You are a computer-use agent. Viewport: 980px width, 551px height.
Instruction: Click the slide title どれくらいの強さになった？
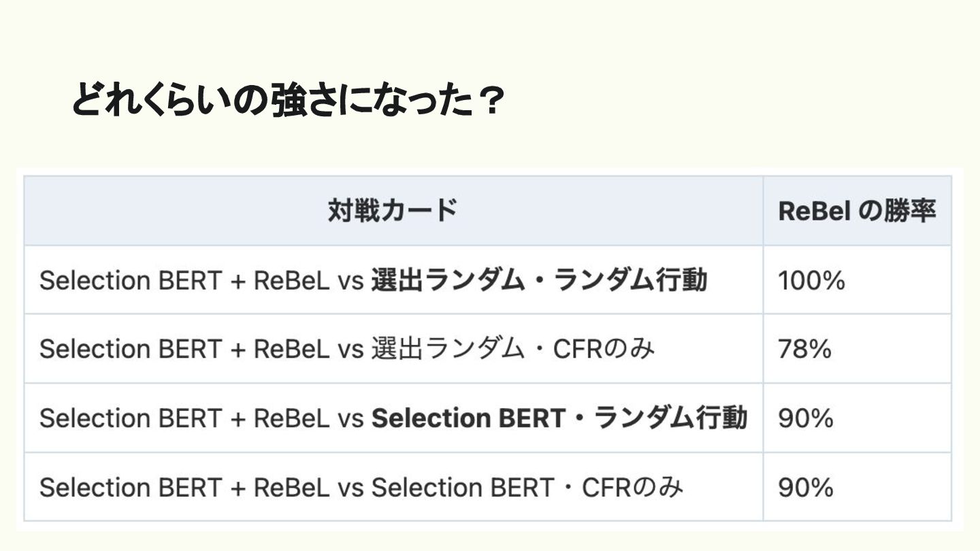click(x=287, y=101)
